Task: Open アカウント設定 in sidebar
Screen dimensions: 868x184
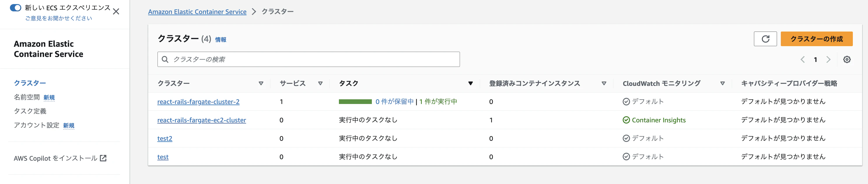Action: point(36,125)
